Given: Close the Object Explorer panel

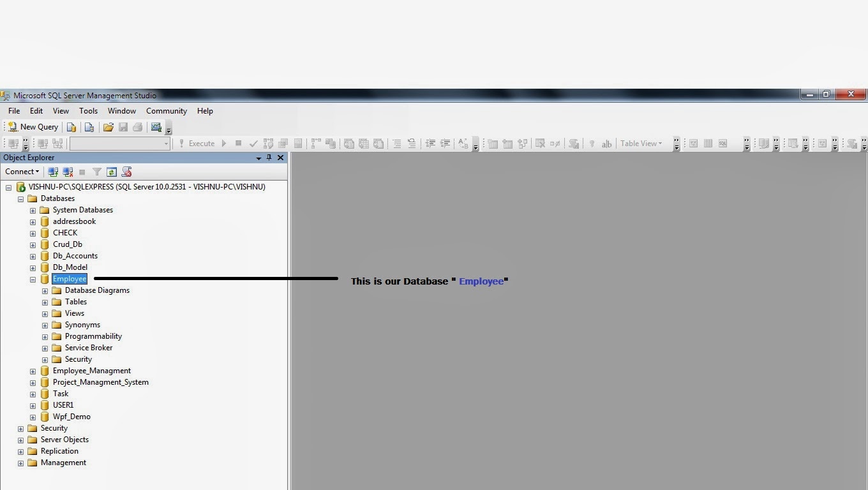Looking at the screenshot, I should pyautogui.click(x=280, y=158).
